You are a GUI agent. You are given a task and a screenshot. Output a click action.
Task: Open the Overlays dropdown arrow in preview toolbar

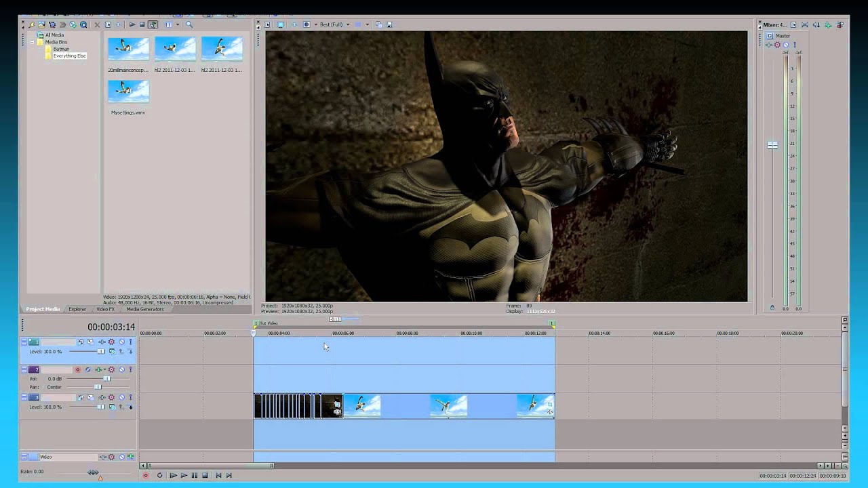coord(367,24)
